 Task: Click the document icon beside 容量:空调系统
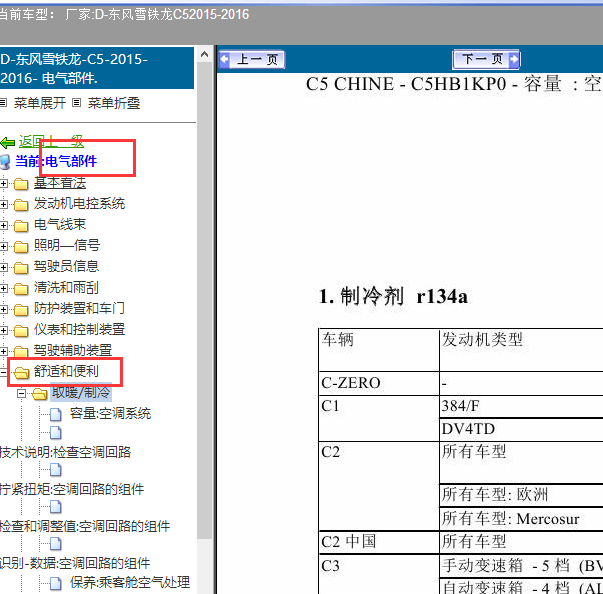[x=56, y=414]
